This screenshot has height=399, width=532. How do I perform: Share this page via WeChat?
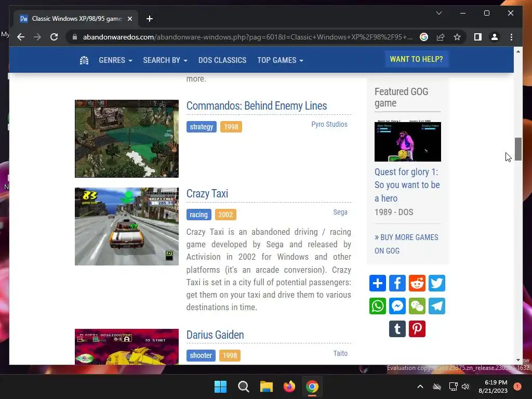pos(417,306)
